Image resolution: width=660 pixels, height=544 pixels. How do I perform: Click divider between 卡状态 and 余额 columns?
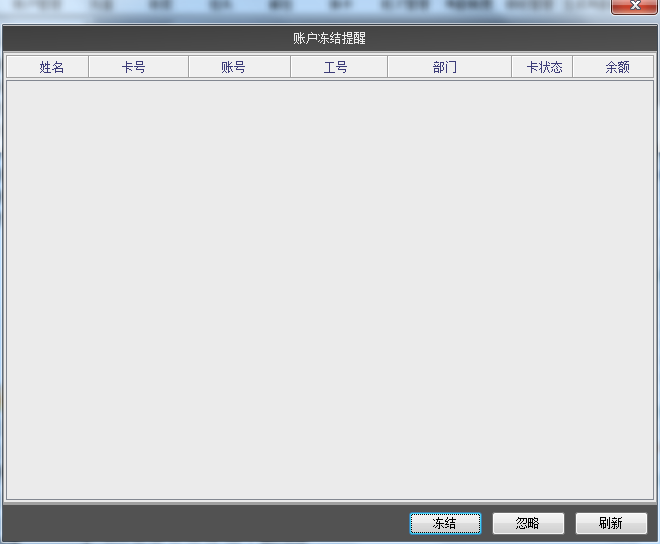pyautogui.click(x=572, y=67)
